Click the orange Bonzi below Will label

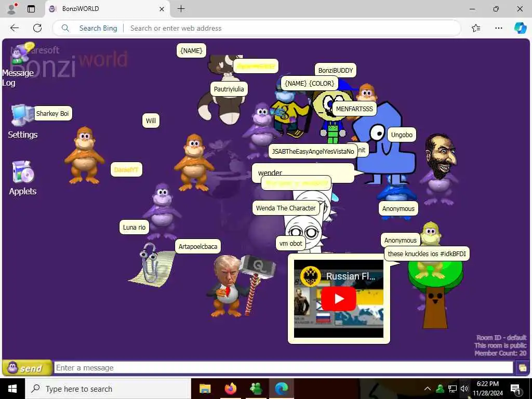click(194, 162)
